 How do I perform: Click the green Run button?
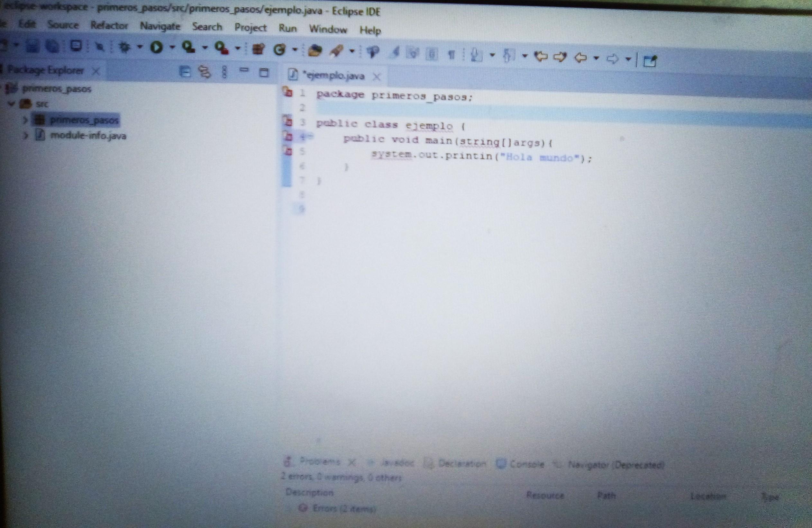[156, 47]
